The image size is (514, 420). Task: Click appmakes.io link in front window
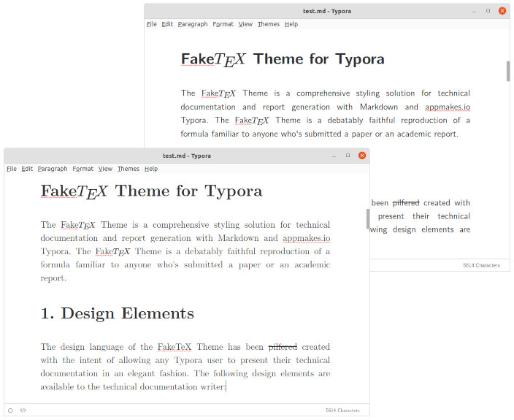(306, 238)
